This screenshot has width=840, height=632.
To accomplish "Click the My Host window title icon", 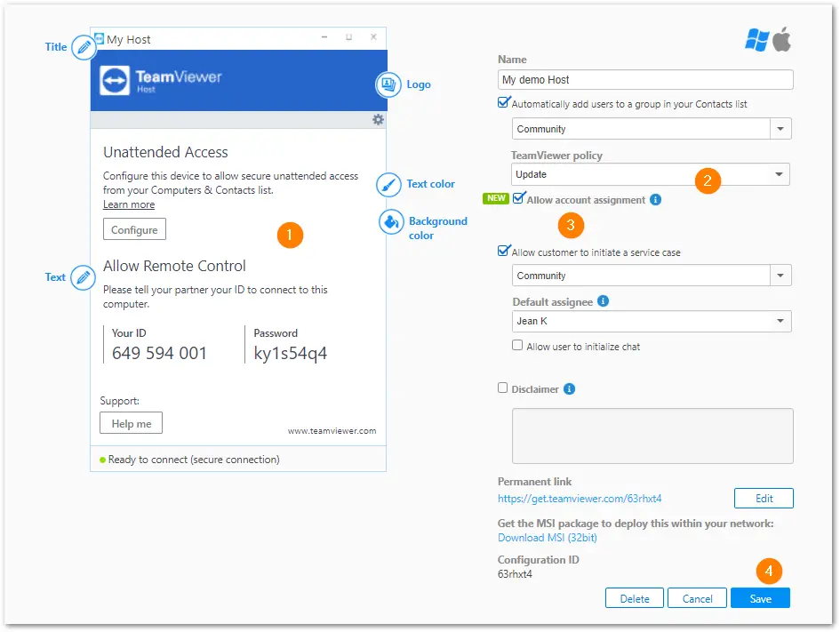I will click(x=99, y=38).
